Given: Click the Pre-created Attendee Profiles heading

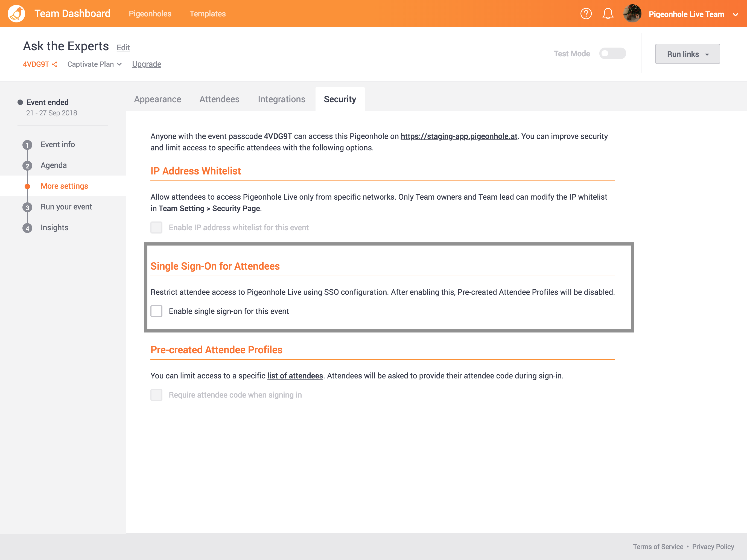Looking at the screenshot, I should (x=217, y=350).
